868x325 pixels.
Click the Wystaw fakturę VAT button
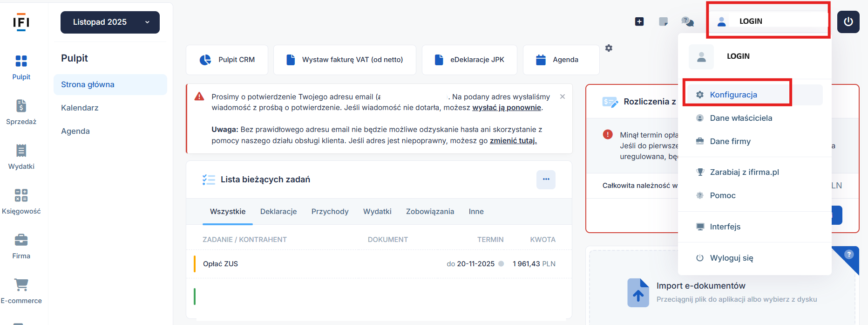(345, 60)
